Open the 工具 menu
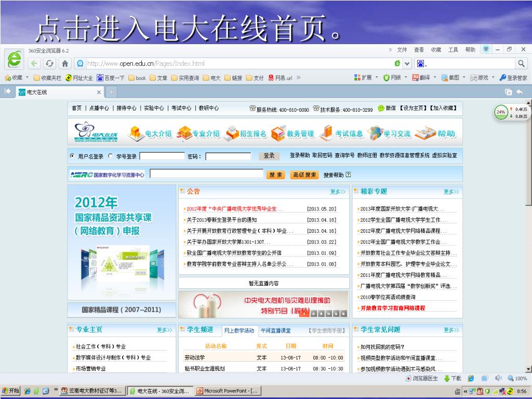 click(453, 49)
